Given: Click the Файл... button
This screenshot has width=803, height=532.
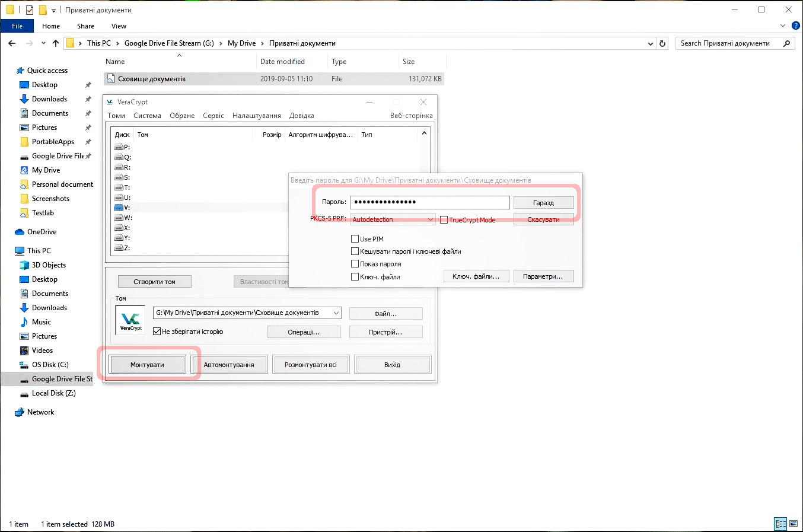Looking at the screenshot, I should point(385,314).
